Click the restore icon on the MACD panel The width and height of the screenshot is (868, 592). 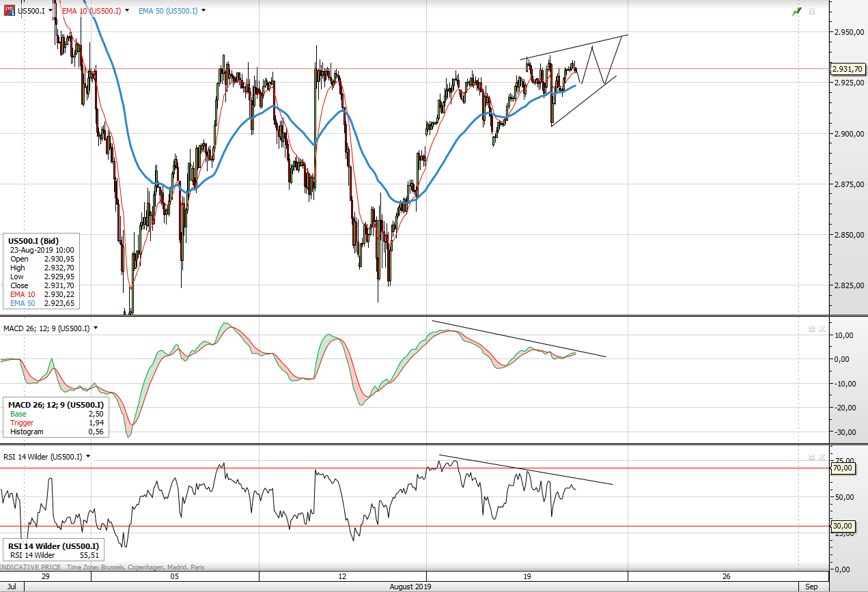tap(811, 328)
